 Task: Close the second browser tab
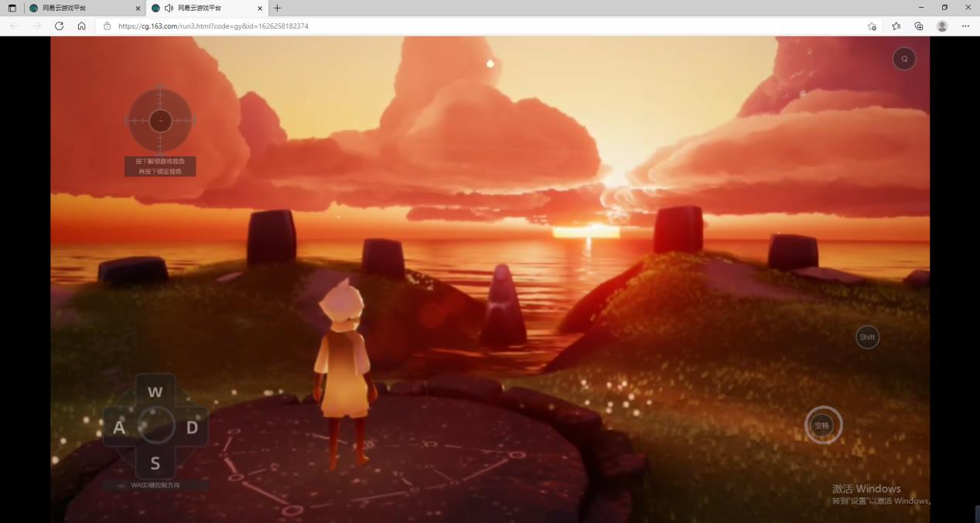point(260,8)
